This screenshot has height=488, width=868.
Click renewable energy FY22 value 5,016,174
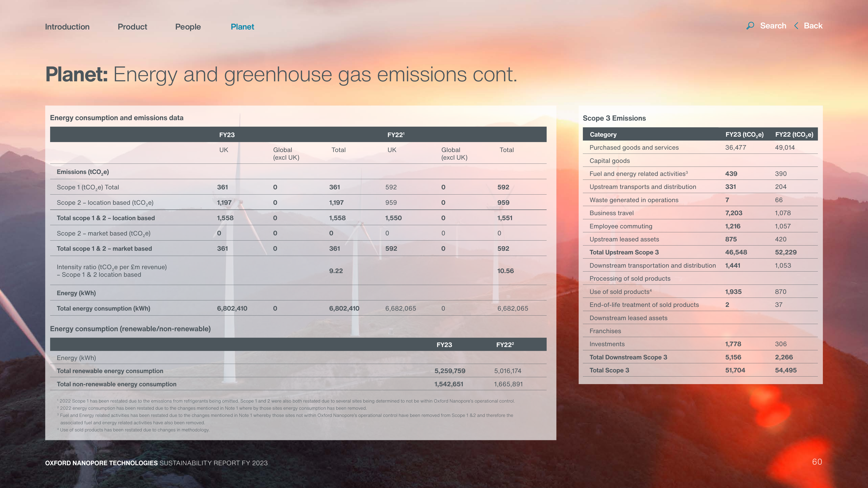508,371
